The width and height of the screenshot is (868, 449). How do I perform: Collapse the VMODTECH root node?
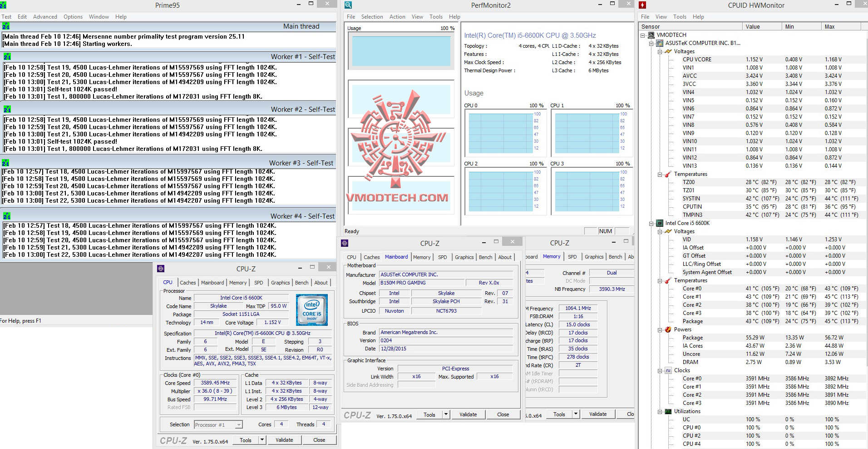(x=643, y=35)
